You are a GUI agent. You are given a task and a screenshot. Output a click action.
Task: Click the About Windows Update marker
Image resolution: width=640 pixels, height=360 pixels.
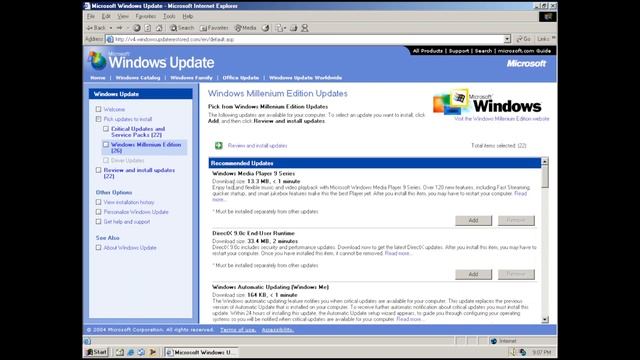pos(98,248)
